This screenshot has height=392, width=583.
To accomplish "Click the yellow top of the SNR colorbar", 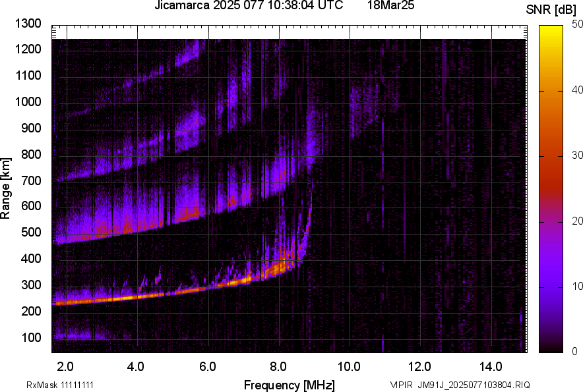I will click(551, 32).
